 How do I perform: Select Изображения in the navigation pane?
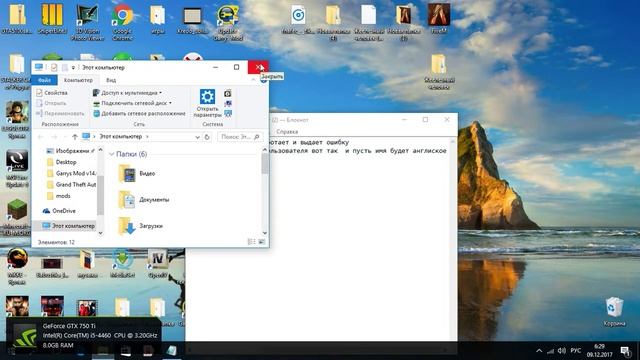click(x=71, y=151)
